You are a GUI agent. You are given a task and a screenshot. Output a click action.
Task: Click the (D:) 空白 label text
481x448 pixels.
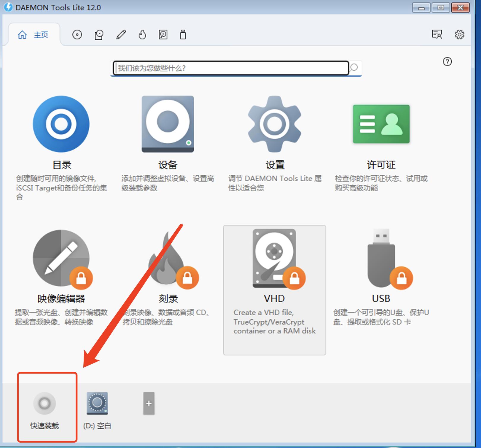pos(97,426)
